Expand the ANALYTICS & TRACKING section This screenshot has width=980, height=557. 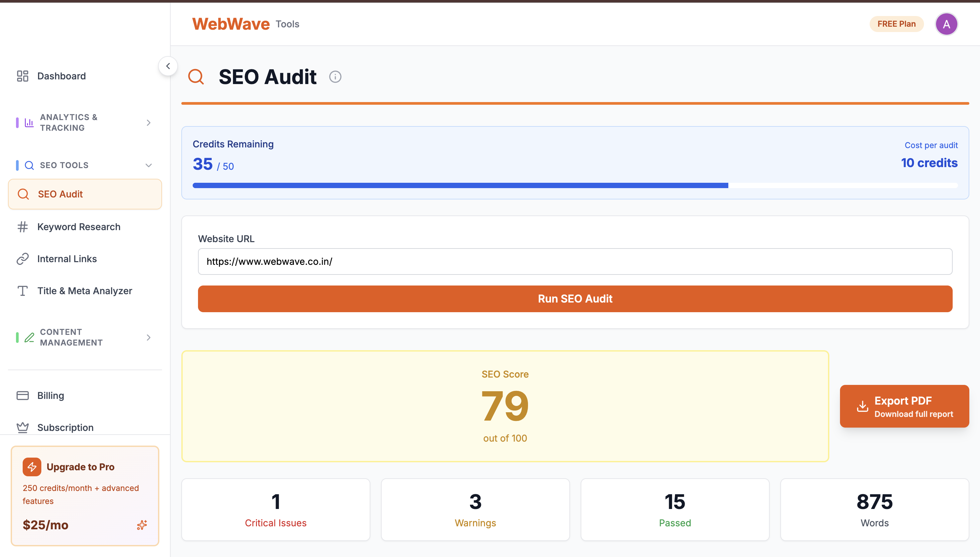coord(148,123)
